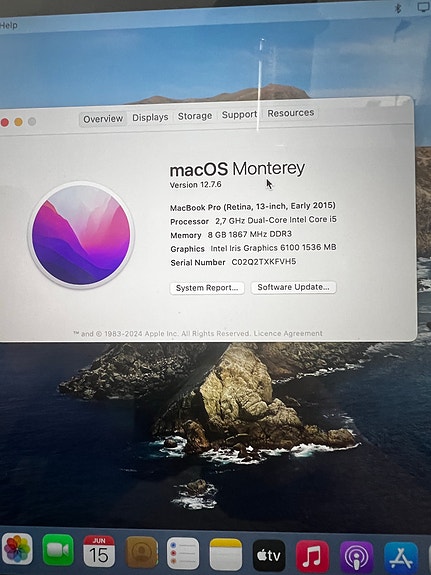431x575 pixels.
Task: Click the display mirroring menu bar icon
Action: 424,7
